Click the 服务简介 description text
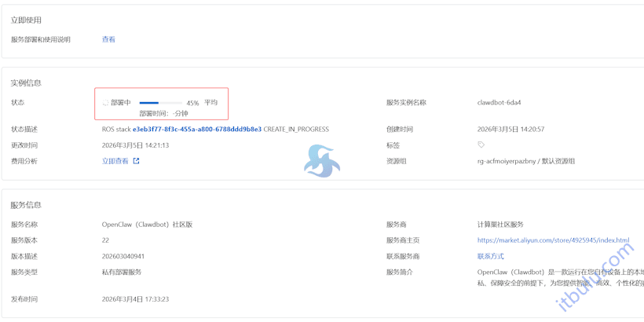The height and width of the screenshot is (322, 644). [x=560, y=277]
